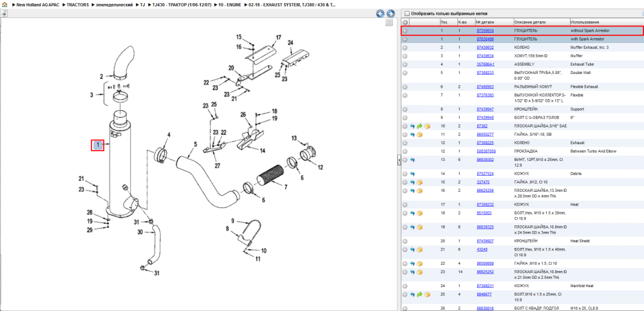
Task: Click yellow box icon in row 16
Action: (x=420, y=191)
